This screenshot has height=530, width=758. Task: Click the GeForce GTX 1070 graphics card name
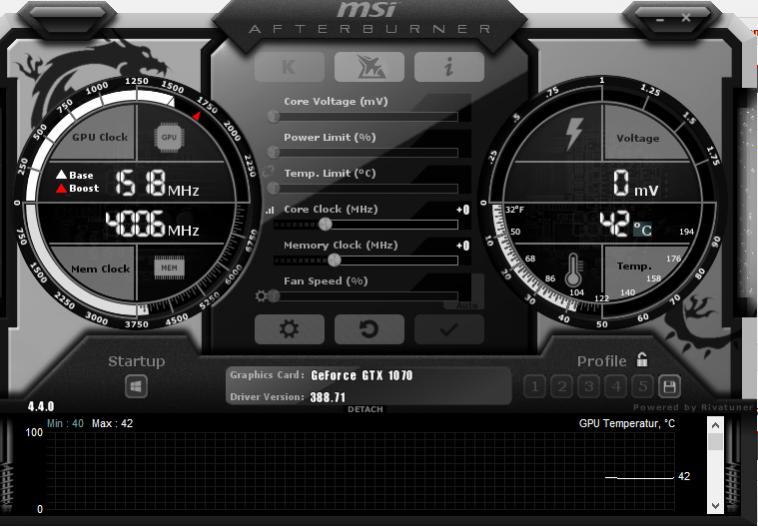coord(362,376)
